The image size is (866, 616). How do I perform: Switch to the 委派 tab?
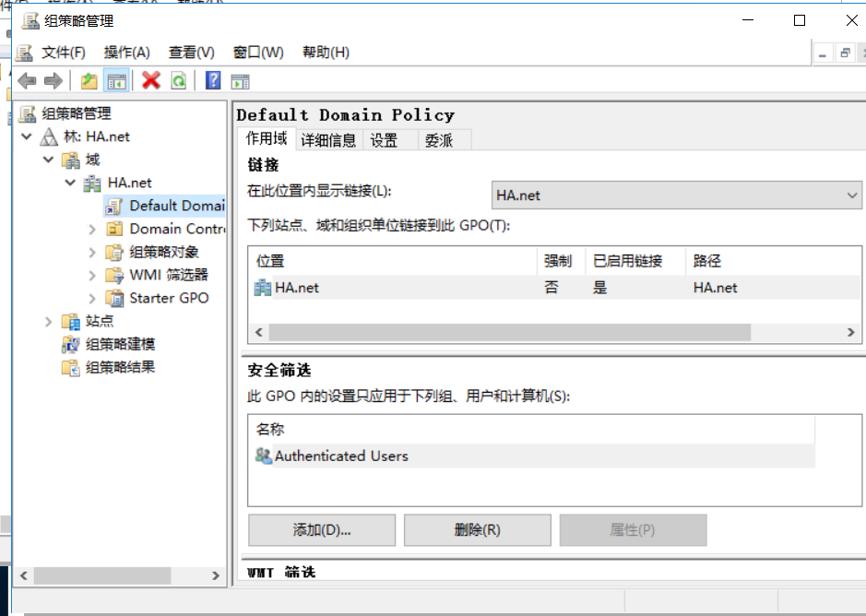[438, 140]
